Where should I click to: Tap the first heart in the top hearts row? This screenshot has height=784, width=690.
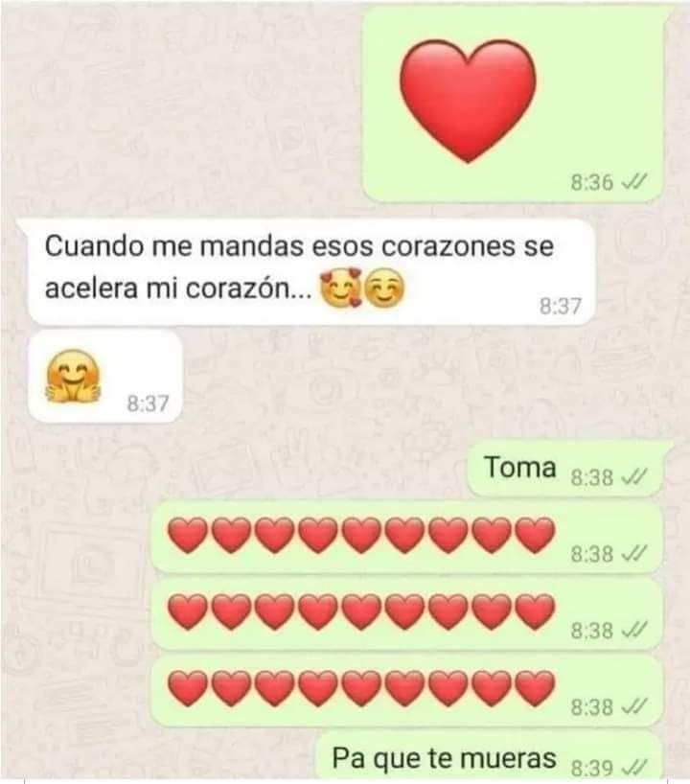point(188,535)
